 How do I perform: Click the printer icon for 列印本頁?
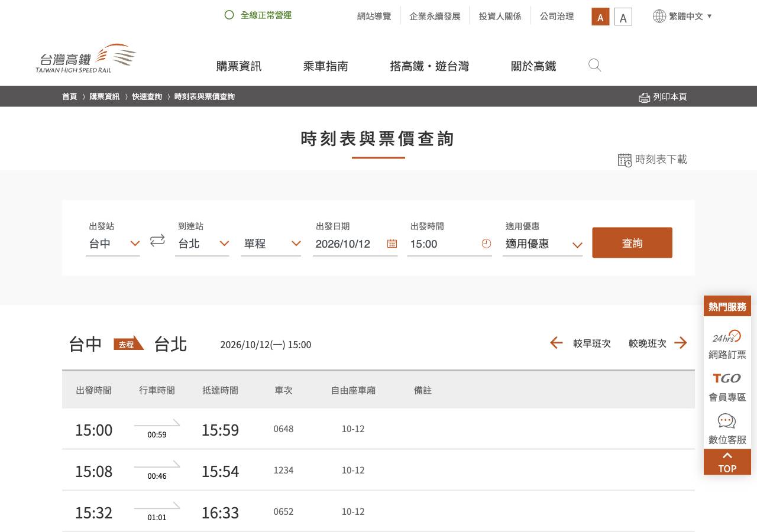(644, 97)
